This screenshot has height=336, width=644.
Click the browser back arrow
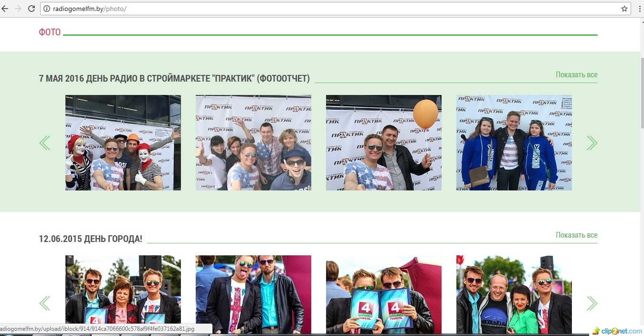tap(5, 9)
